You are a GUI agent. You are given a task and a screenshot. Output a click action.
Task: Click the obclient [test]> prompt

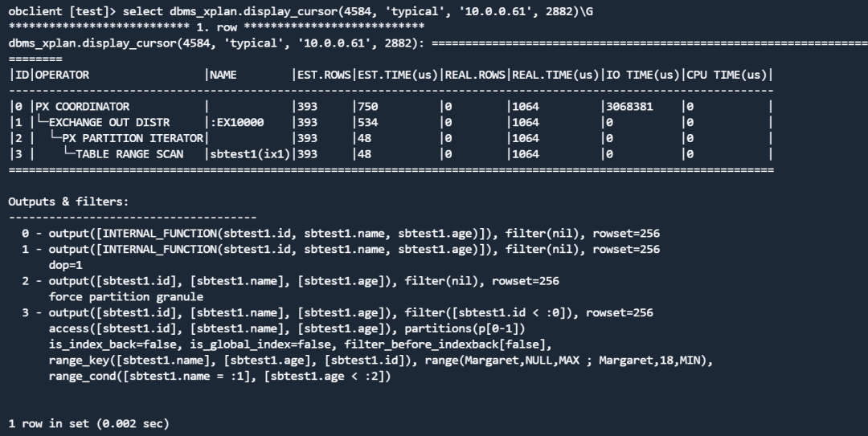(62, 11)
